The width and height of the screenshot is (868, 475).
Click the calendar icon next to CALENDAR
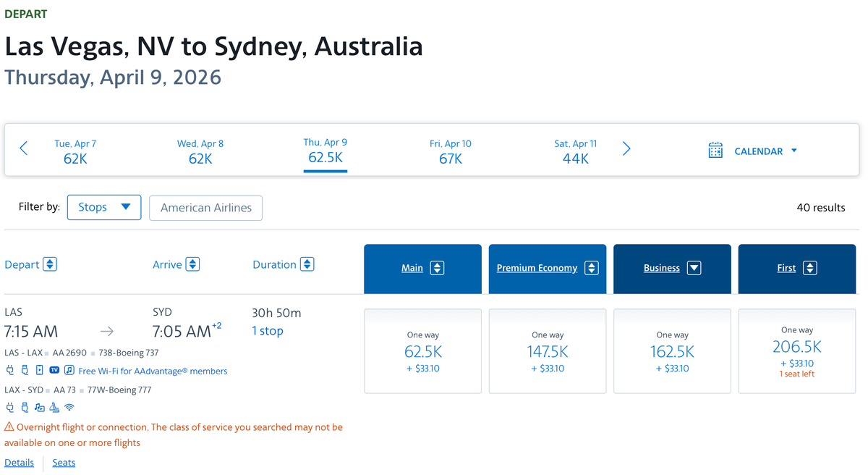click(x=715, y=151)
